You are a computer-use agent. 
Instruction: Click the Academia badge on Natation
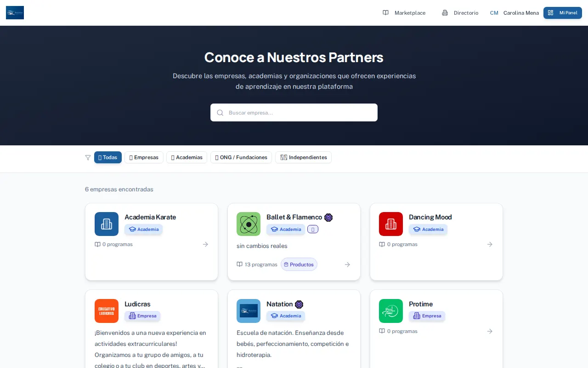pyautogui.click(x=286, y=316)
